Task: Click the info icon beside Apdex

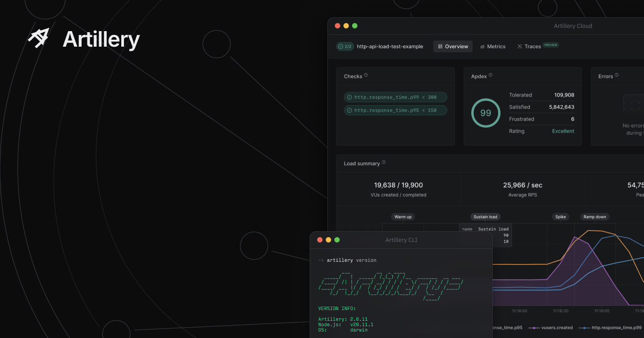Action: [491, 75]
